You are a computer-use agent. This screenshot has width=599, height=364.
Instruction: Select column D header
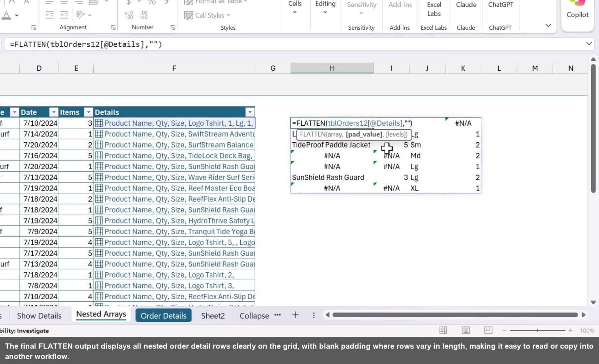tap(39, 68)
